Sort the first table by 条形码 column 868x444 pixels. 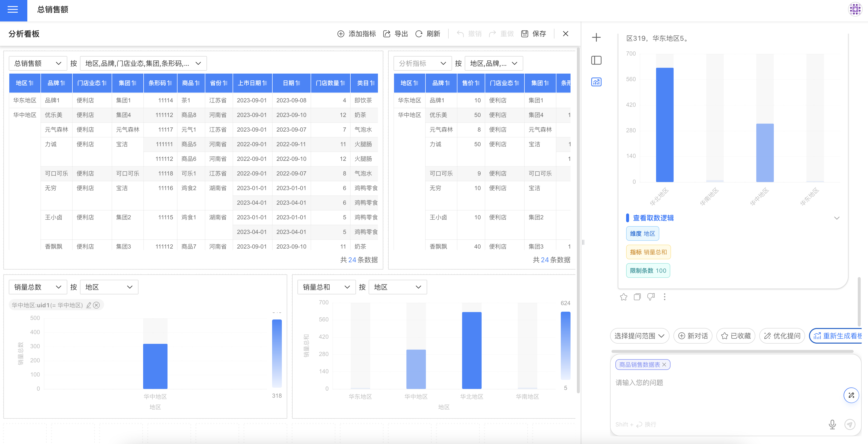click(x=169, y=83)
